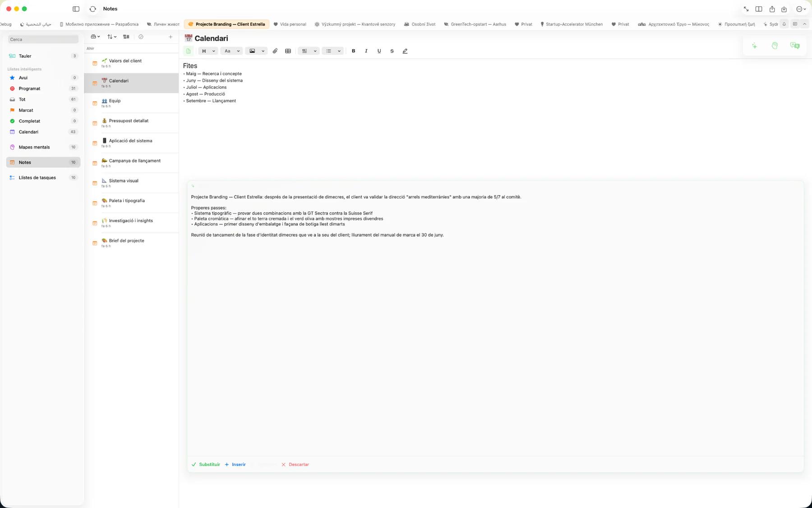Viewport: 812px width, 508px height.
Task: Switch to Startup-Accelerator München tab
Action: (x=571, y=24)
